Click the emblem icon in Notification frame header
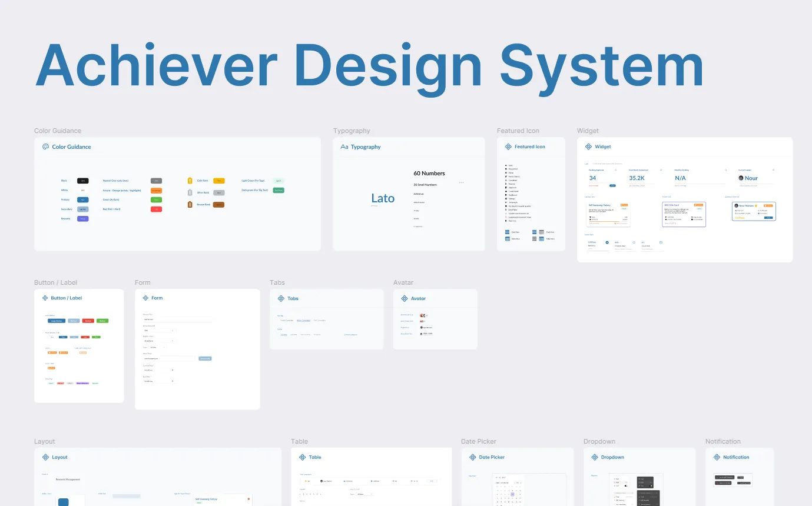Viewport: 812px width, 506px height. [x=717, y=457]
